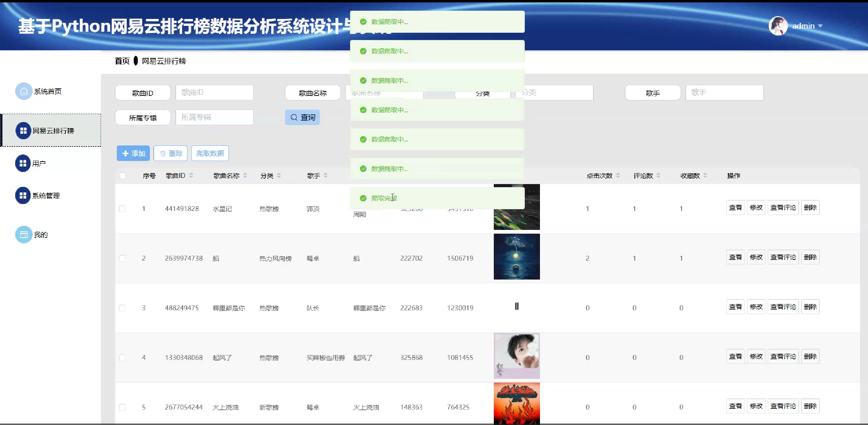Click the magnifier icon on the 查询 button
The image size is (868, 425).
pos(294,118)
